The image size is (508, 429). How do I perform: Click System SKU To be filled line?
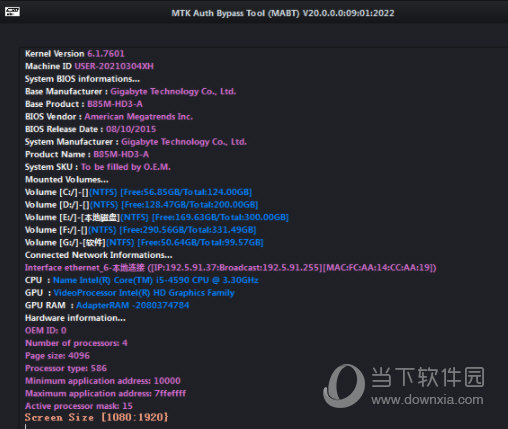click(x=98, y=167)
